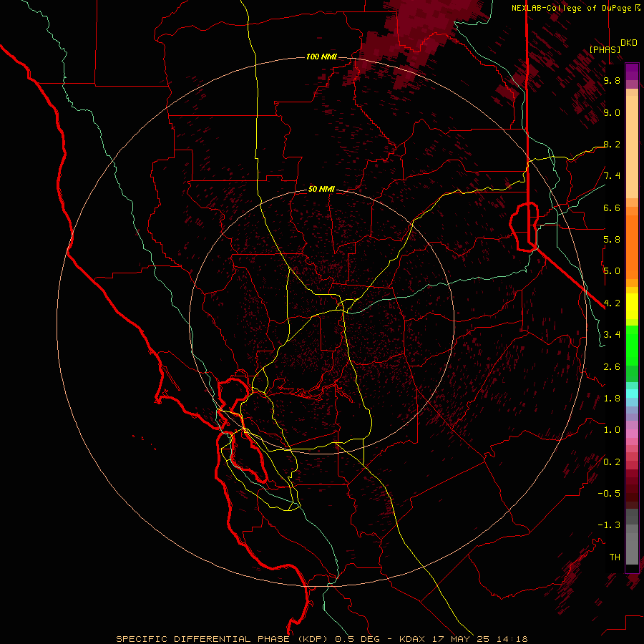Click the 5.8 value on the color scale
The image size is (644, 644).
coord(612,240)
